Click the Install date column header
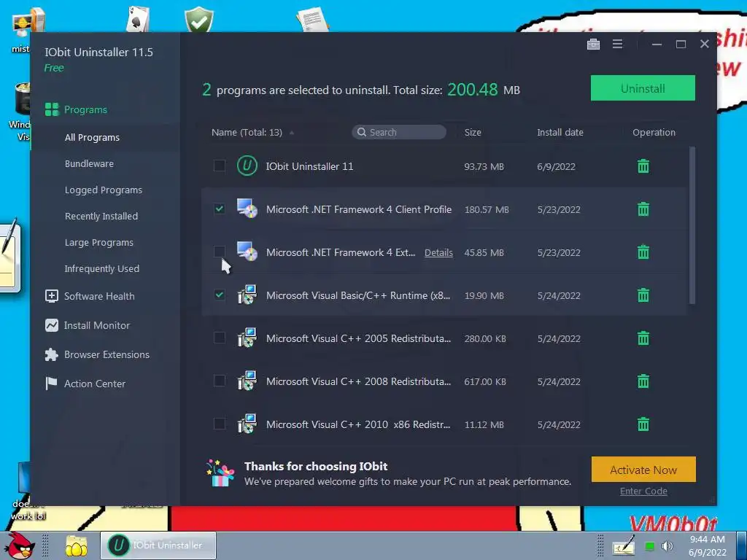 point(560,133)
